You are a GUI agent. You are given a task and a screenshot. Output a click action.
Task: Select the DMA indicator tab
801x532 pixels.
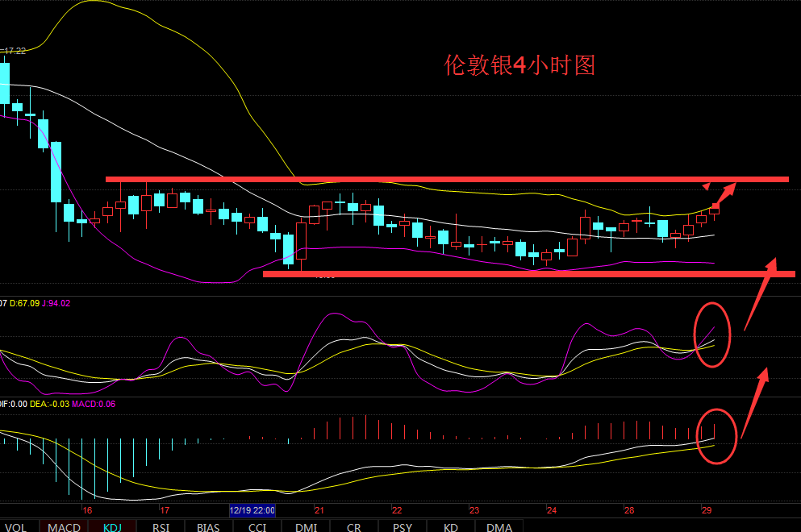(x=499, y=526)
